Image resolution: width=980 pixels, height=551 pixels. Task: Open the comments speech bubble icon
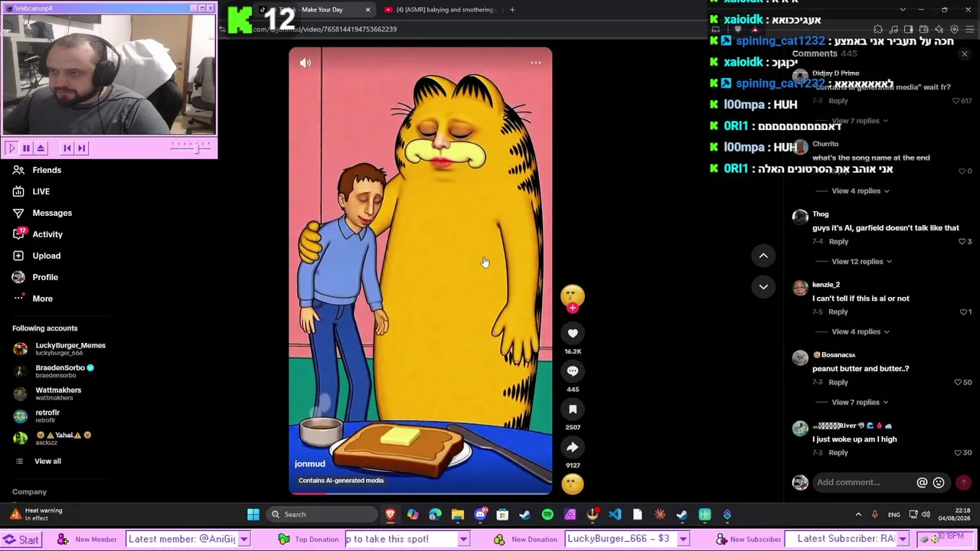click(573, 371)
